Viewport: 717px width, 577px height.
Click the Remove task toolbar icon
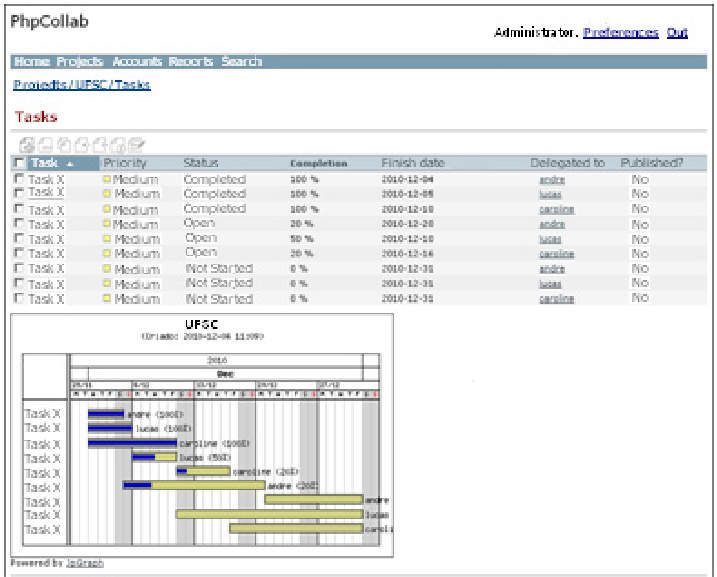point(45,146)
